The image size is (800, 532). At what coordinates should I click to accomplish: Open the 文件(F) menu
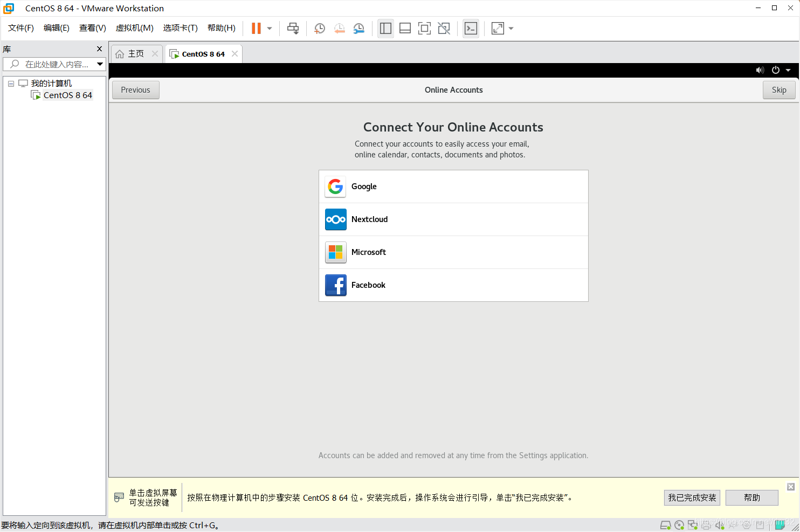pyautogui.click(x=21, y=28)
